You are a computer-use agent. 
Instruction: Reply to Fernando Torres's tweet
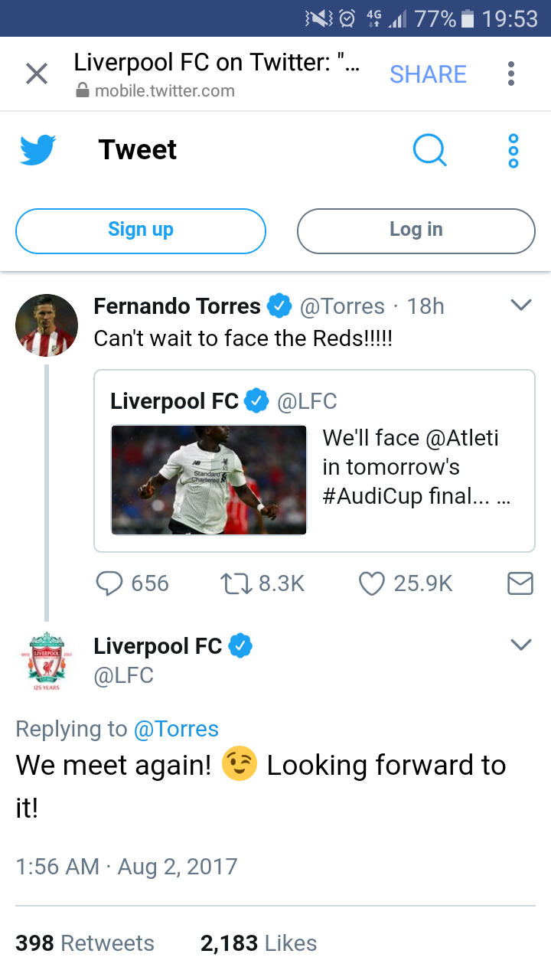click(x=110, y=584)
